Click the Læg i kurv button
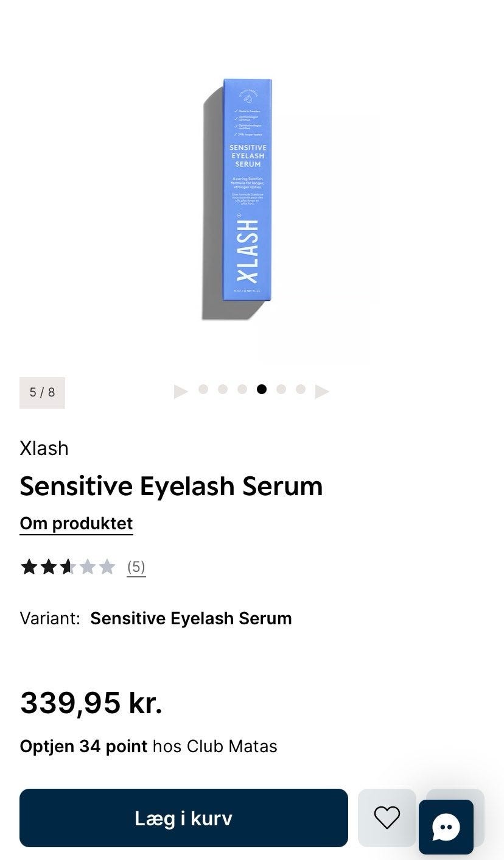504x860 pixels. [184, 817]
